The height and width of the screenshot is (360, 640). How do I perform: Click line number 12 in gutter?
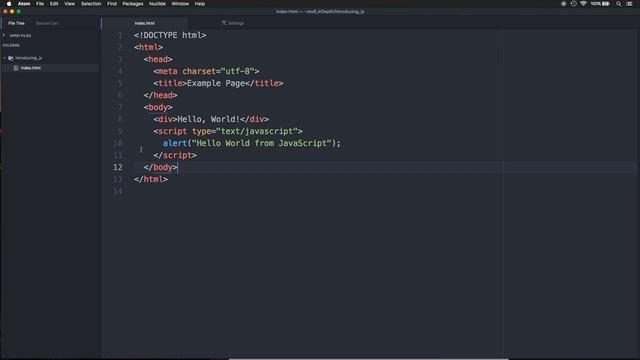(118, 167)
